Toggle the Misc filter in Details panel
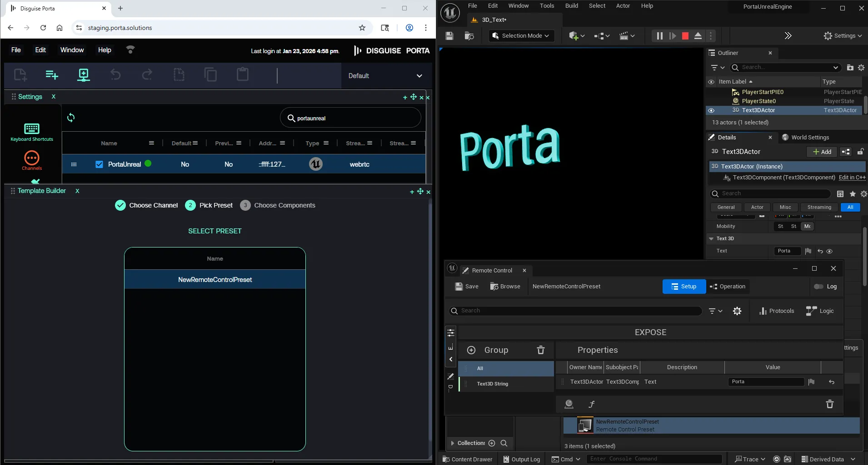The height and width of the screenshot is (465, 868). click(x=785, y=207)
